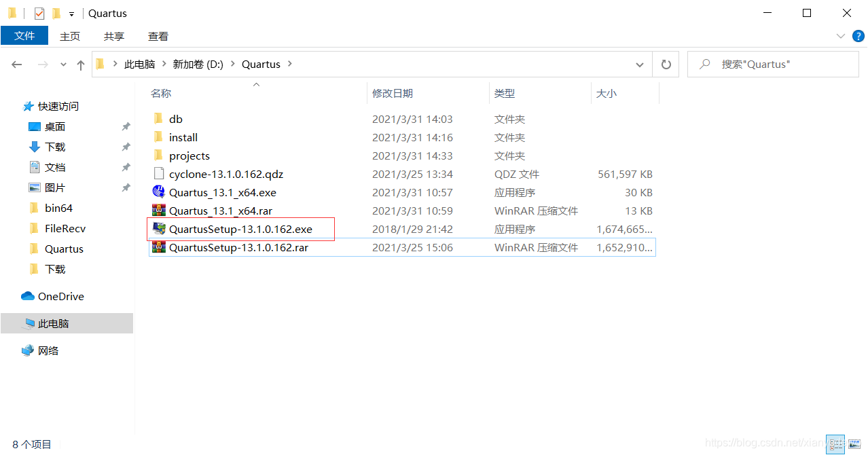Open the quick access toolbar customize dropdown

(71, 14)
